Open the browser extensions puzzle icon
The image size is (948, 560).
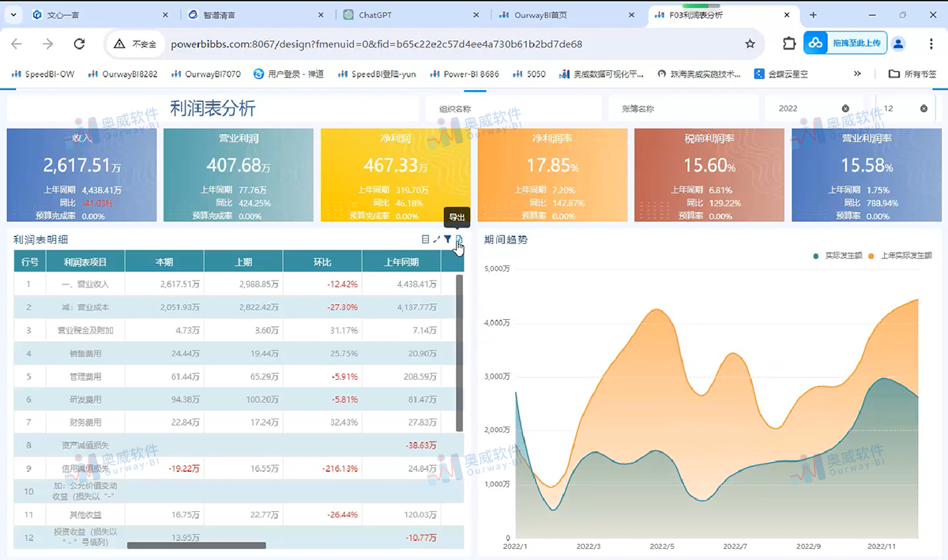[x=789, y=44]
